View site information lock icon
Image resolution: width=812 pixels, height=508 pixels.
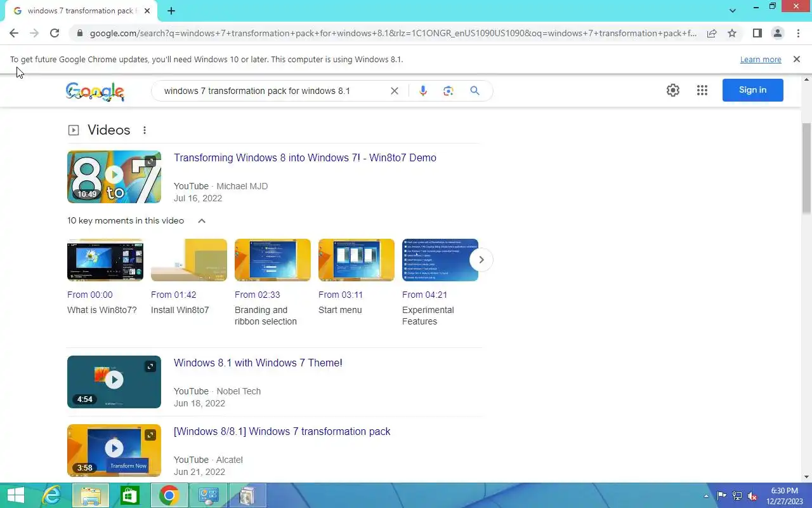point(79,33)
